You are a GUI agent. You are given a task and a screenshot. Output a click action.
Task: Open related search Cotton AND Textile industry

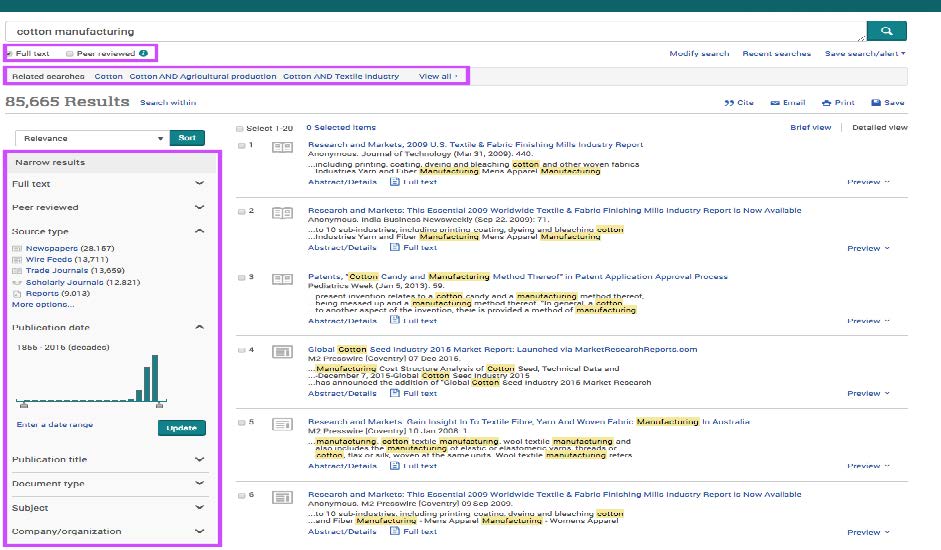[341, 76]
